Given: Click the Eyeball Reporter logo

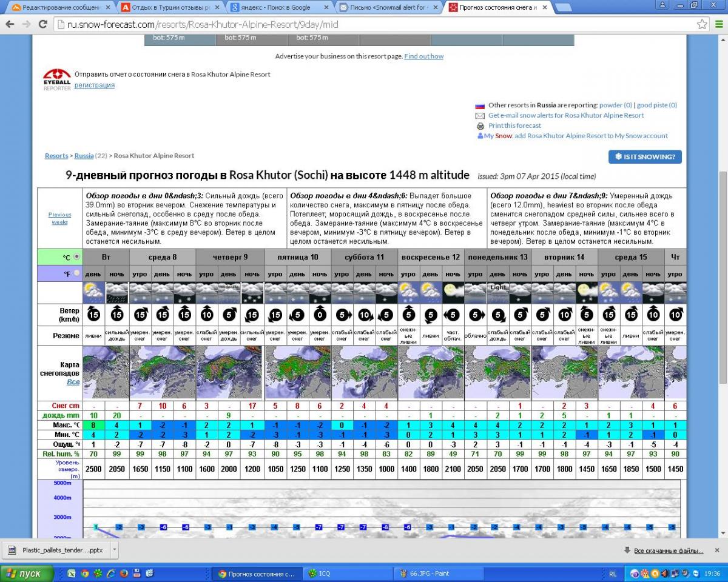Looking at the screenshot, I should pos(57,80).
